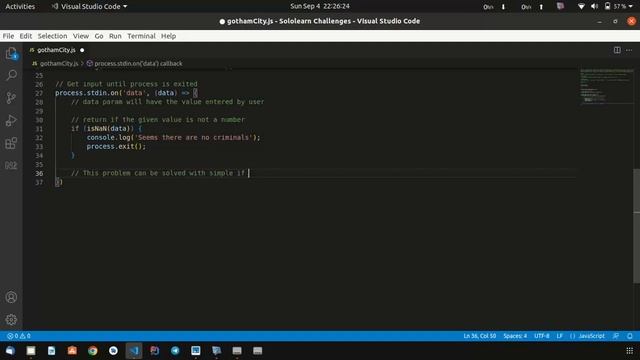640x360 pixels.
Task: Change encoding via UTF-8 indicator
Action: 542,336
